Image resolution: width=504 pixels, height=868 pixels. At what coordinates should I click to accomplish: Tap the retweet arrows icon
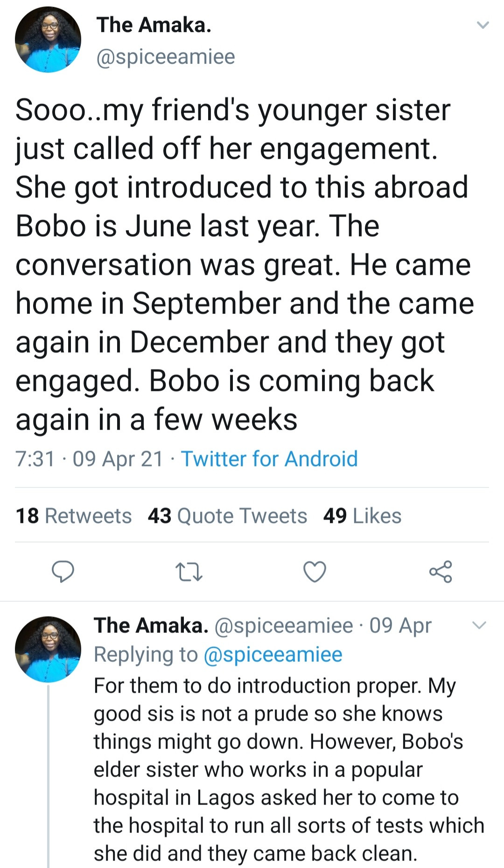coord(189,572)
